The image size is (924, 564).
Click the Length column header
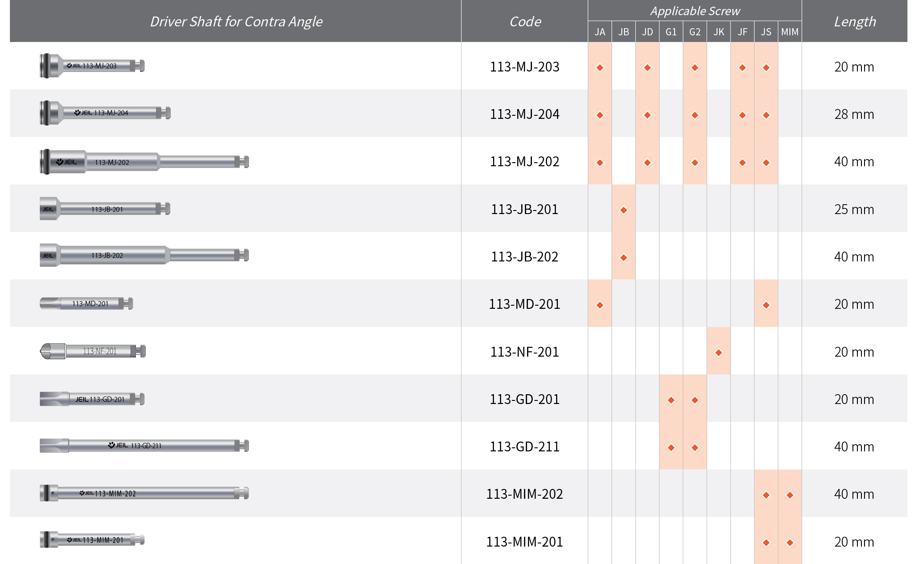854,21
